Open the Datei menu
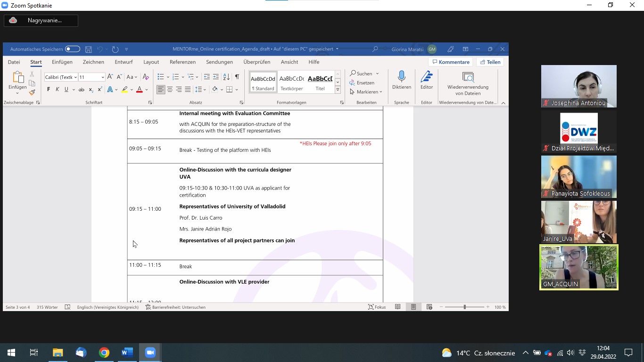The image size is (644, 362). (x=14, y=62)
